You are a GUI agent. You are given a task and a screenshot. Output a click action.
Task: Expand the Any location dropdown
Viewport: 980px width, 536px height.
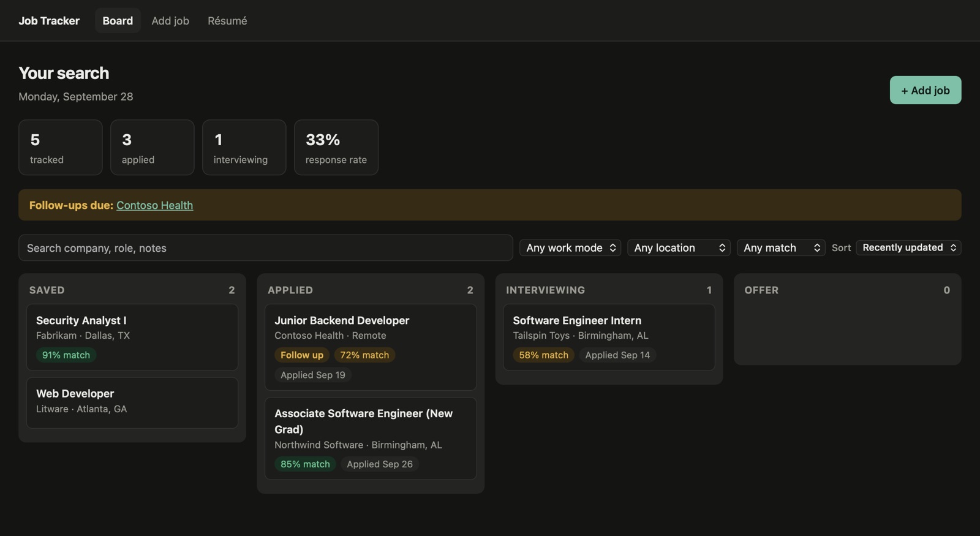click(679, 247)
